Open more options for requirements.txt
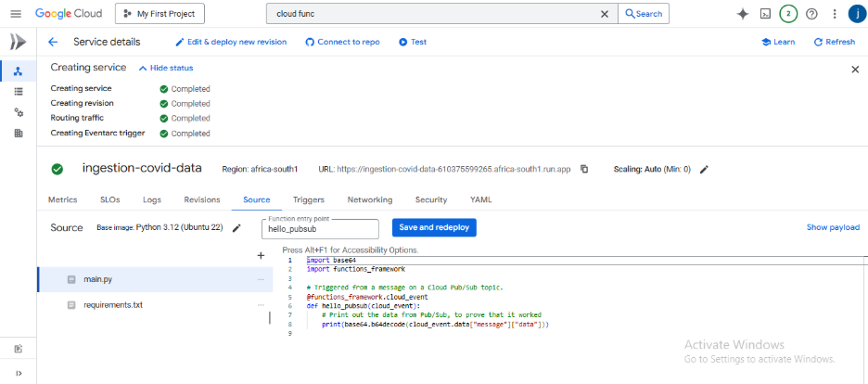This screenshot has width=868, height=384. coord(261,305)
